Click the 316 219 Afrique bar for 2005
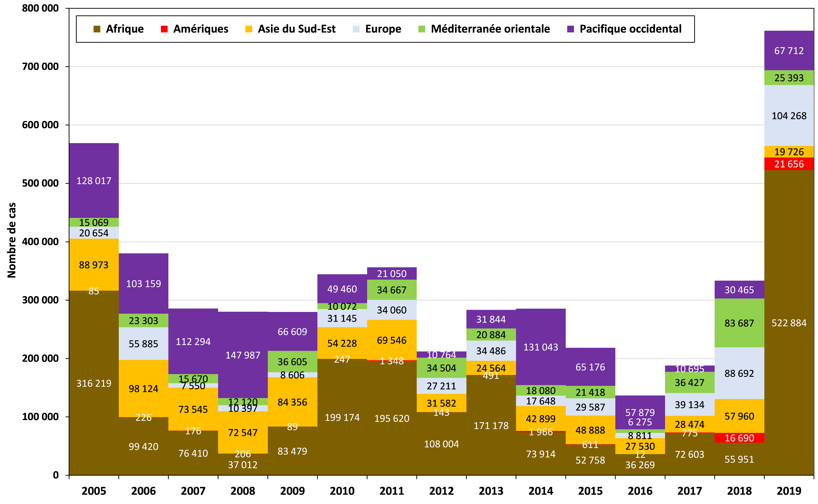The width and height of the screenshot is (818, 504). 94,383
